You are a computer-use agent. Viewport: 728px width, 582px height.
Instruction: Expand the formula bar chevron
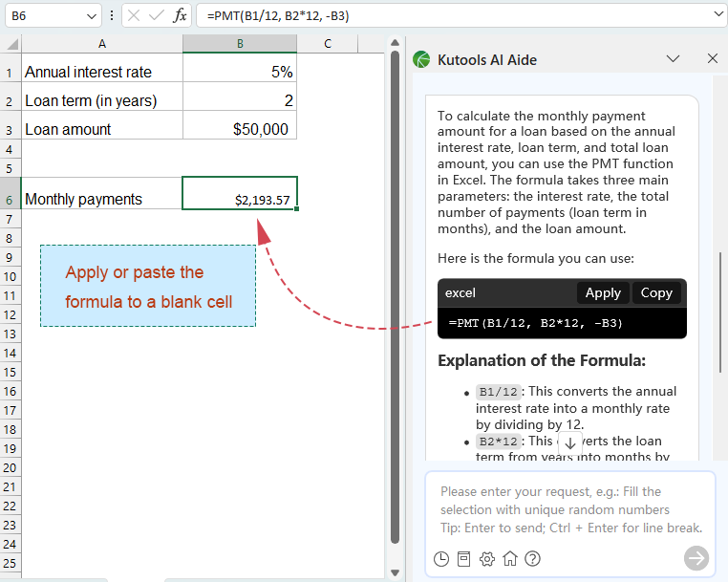click(x=718, y=14)
